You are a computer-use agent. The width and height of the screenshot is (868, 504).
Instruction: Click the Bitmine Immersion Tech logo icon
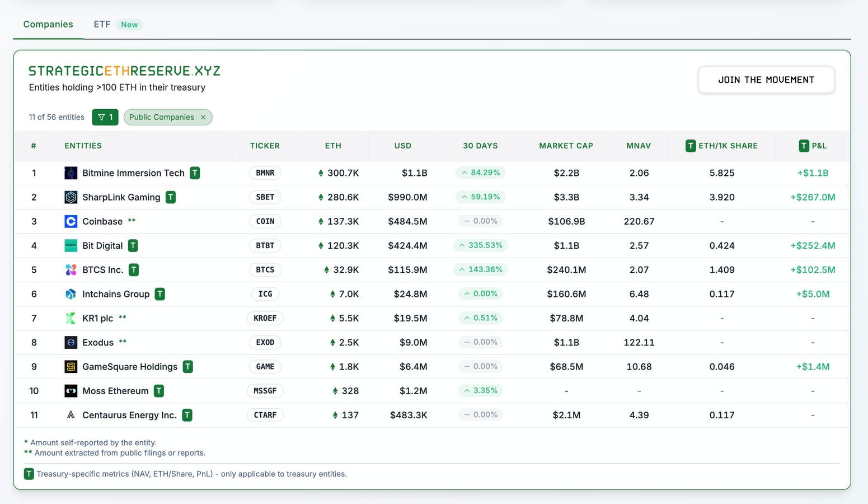pyautogui.click(x=71, y=173)
